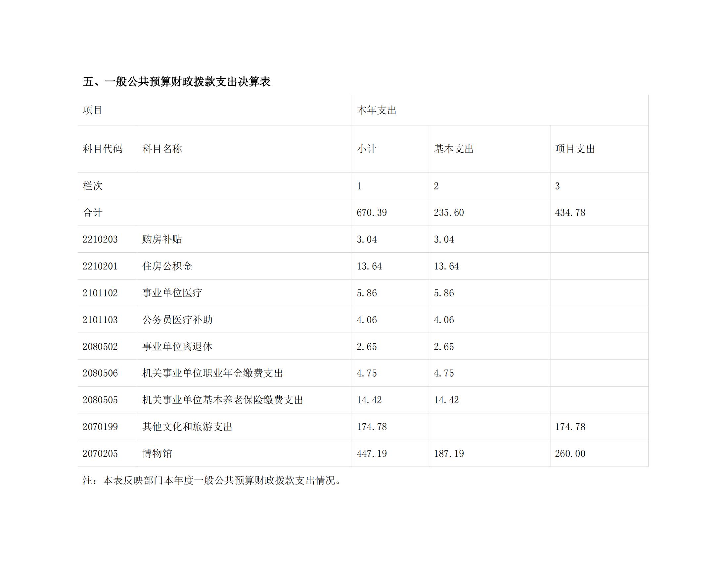Click the 项目支出 column header

point(575,149)
